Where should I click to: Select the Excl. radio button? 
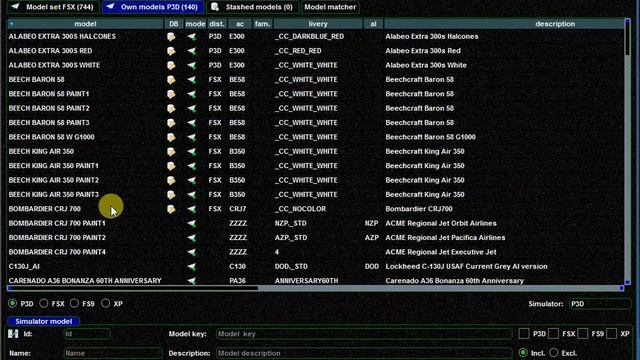point(554,353)
